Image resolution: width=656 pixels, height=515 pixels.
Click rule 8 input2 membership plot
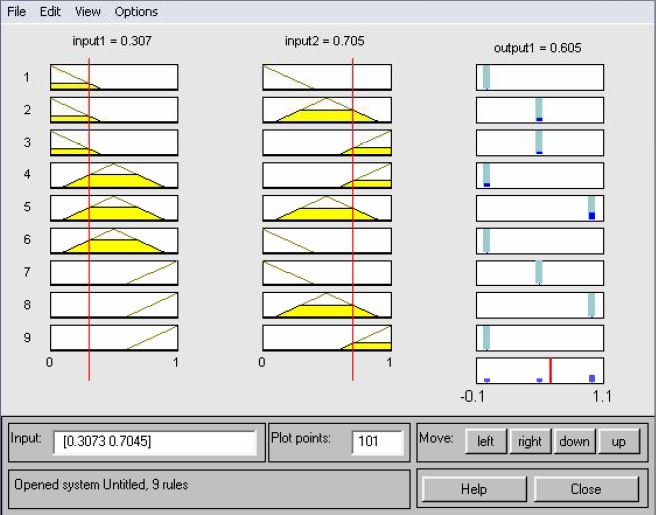327,305
